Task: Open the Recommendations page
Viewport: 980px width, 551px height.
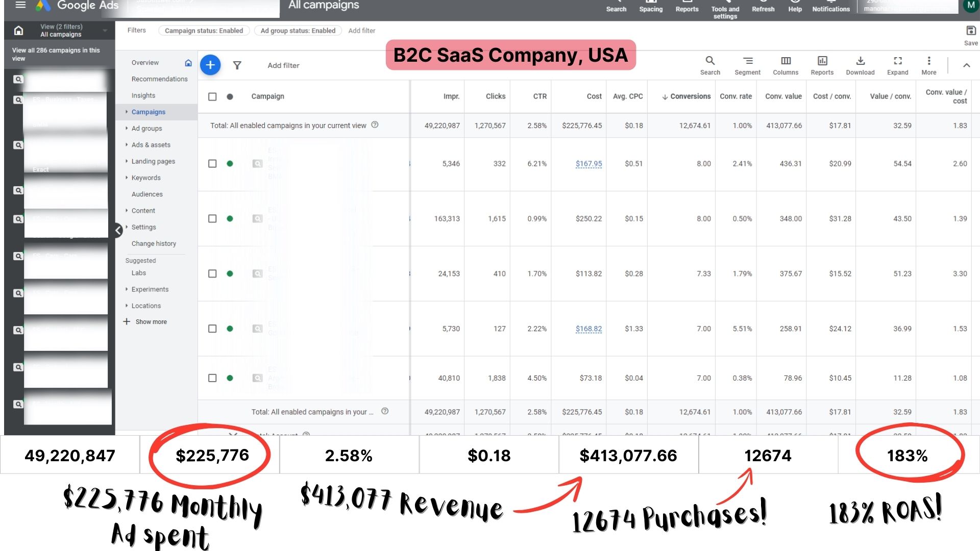Action: (x=159, y=79)
